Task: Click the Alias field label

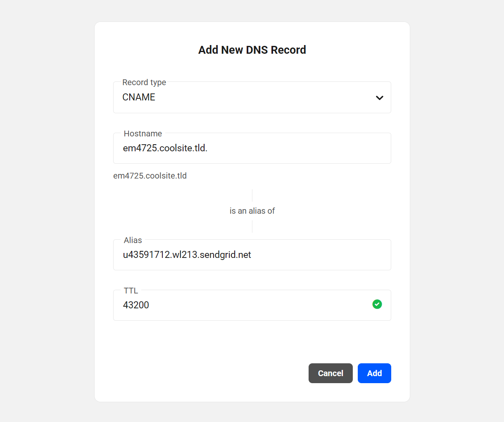Action: coord(132,240)
